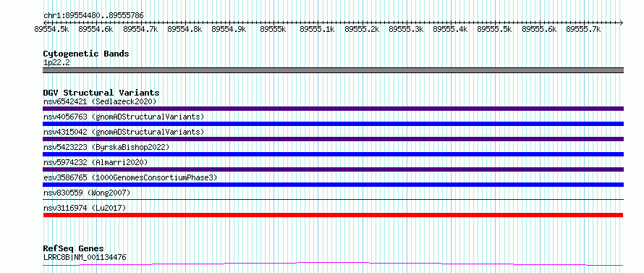The height and width of the screenshot is (273, 644).
Task: Click ruler tick label 89555.7k
Action: (x=584, y=29)
